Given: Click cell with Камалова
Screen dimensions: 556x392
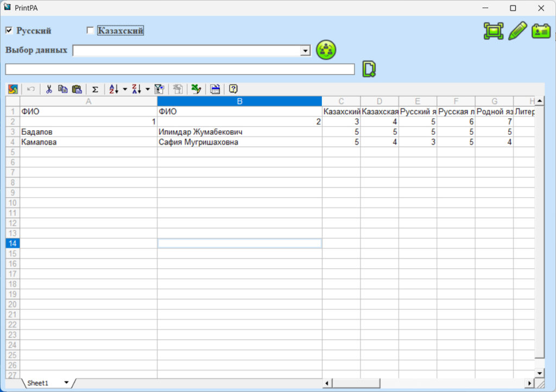Looking at the screenshot, I should pos(89,142).
